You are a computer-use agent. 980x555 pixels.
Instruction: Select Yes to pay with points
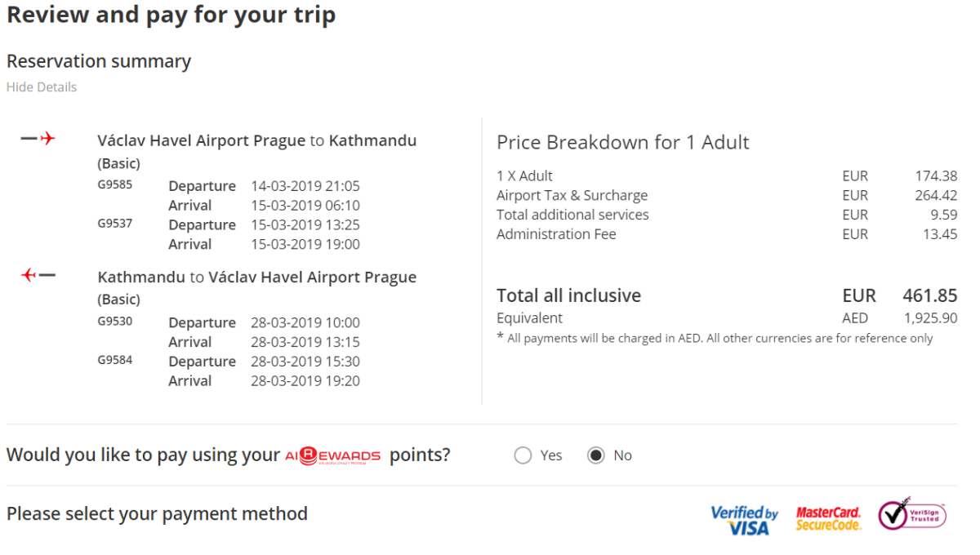click(523, 455)
